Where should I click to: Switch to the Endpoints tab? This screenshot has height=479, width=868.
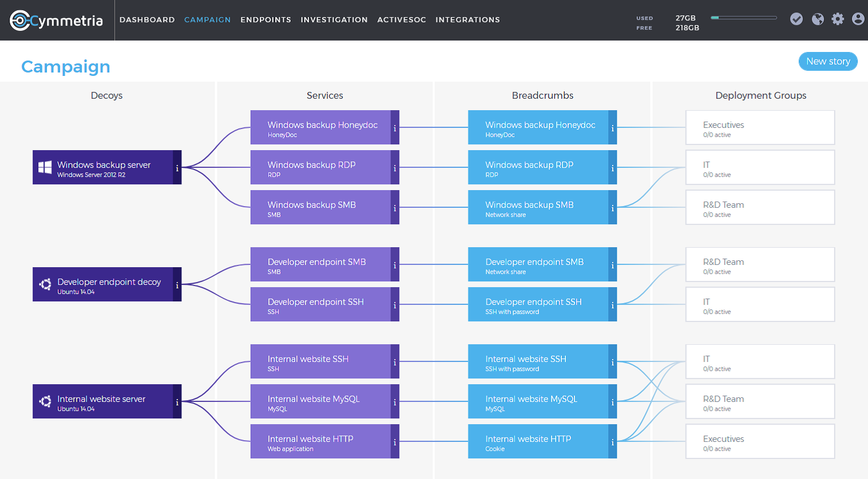point(266,20)
